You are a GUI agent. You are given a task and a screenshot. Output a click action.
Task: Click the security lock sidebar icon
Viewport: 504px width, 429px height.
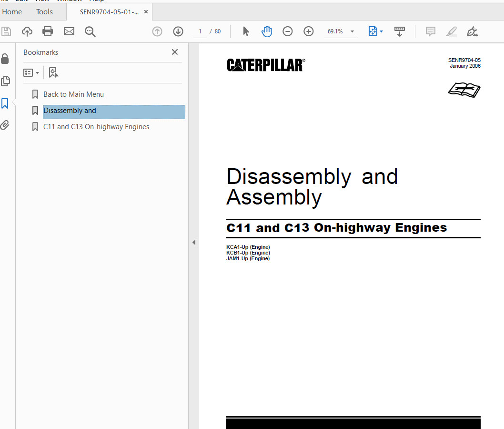point(5,59)
